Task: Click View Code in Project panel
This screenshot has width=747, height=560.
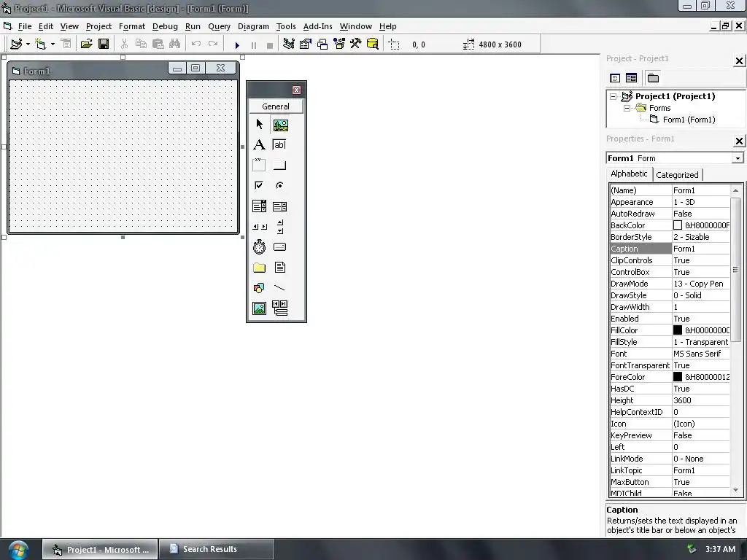Action: tap(615, 78)
